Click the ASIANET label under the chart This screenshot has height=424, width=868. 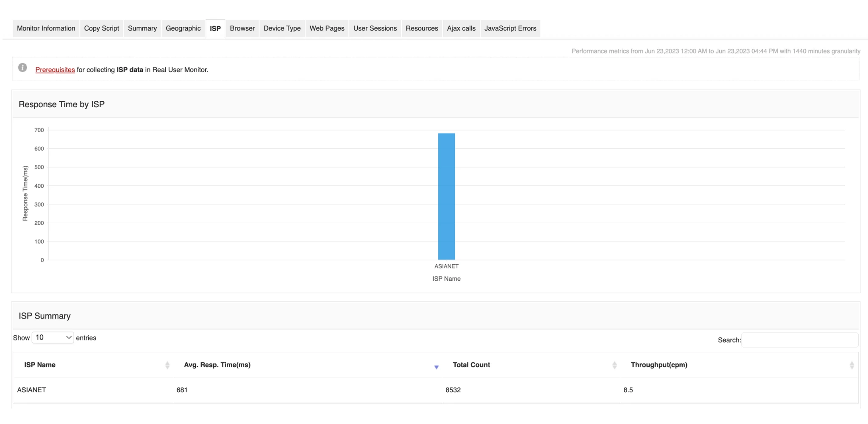coord(446,266)
